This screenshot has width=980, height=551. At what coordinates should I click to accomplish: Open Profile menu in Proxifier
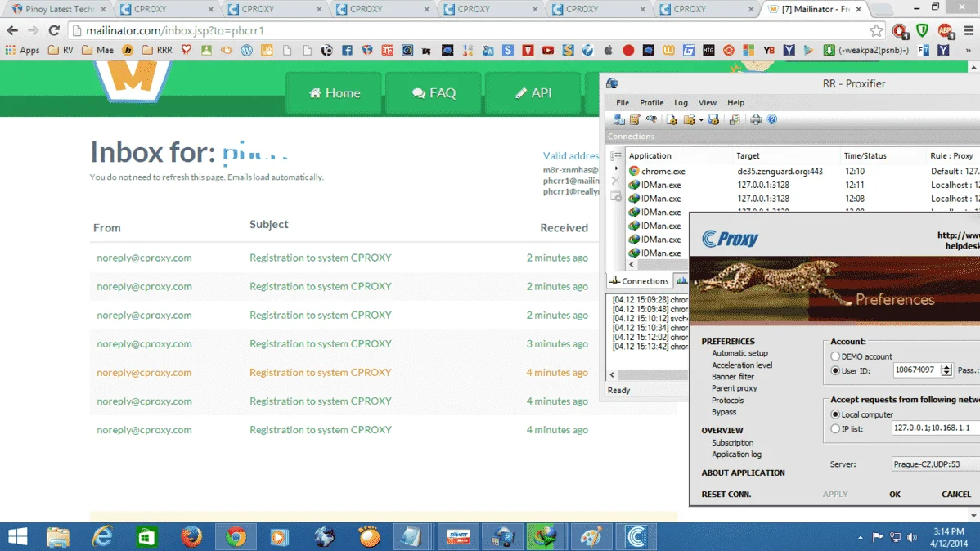[x=651, y=102]
